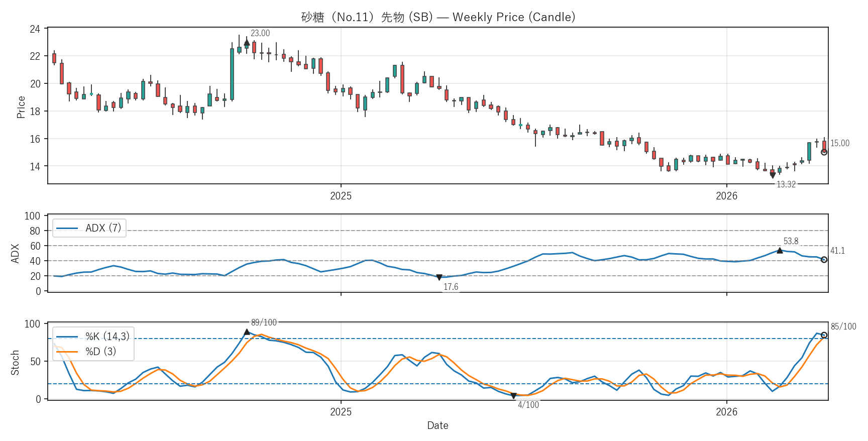Screen dimensions: 868x441
Task: Select the ADX peak triangle marker at 53.8
Action: point(780,250)
